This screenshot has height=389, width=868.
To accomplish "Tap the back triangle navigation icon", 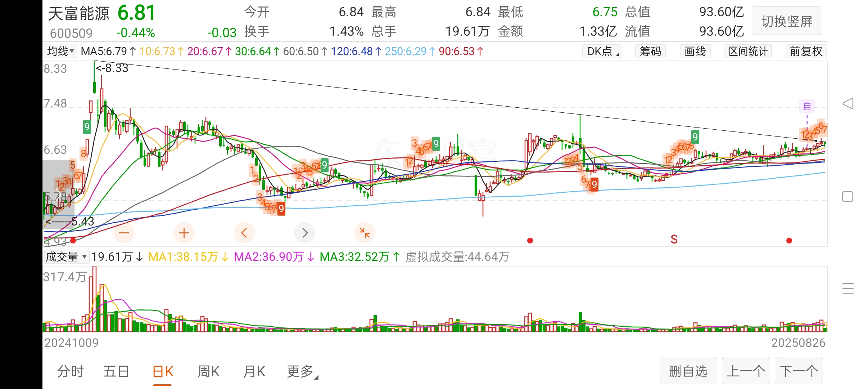I will (x=848, y=104).
